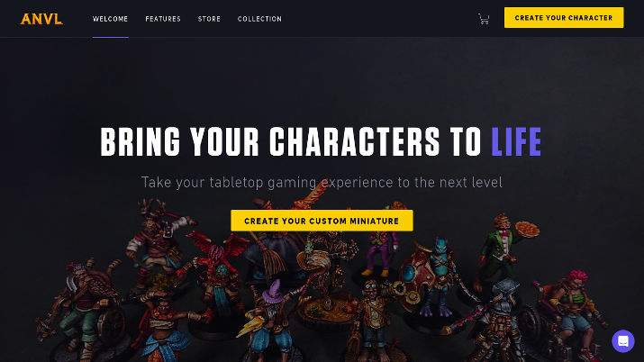Open the shopping cart

(x=484, y=19)
